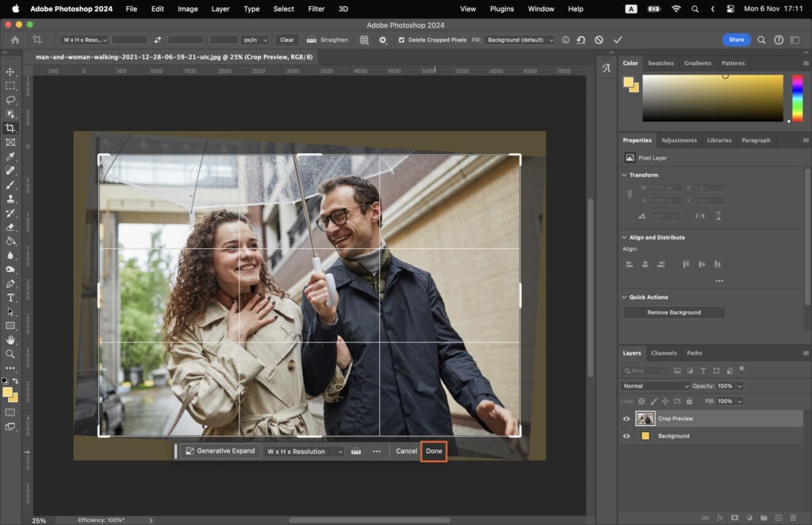Select the Type tool
812x525 pixels.
[10, 297]
